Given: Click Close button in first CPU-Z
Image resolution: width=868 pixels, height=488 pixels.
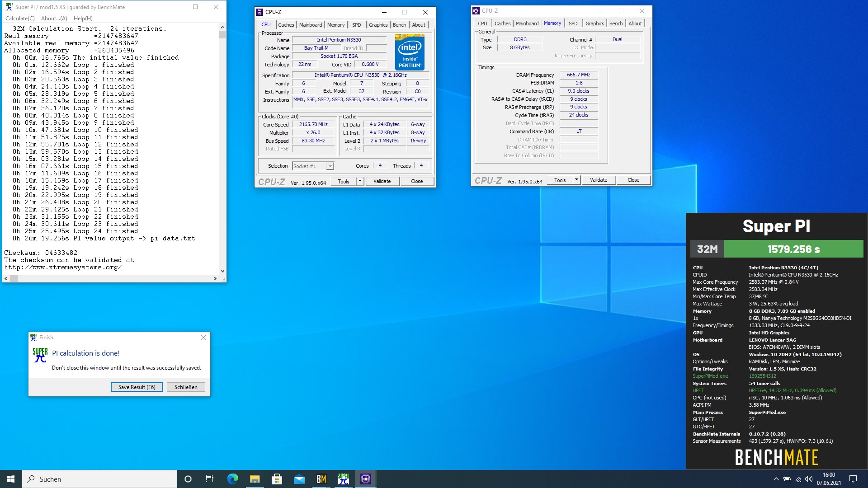Looking at the screenshot, I should (x=417, y=181).
